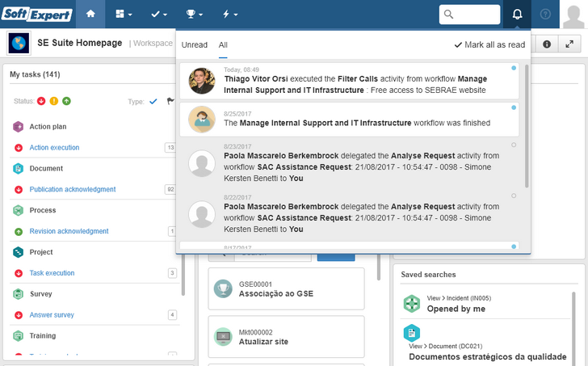Image resolution: width=588 pixels, height=366 pixels.
Task: Click the Action execution count badge
Action: [170, 147]
